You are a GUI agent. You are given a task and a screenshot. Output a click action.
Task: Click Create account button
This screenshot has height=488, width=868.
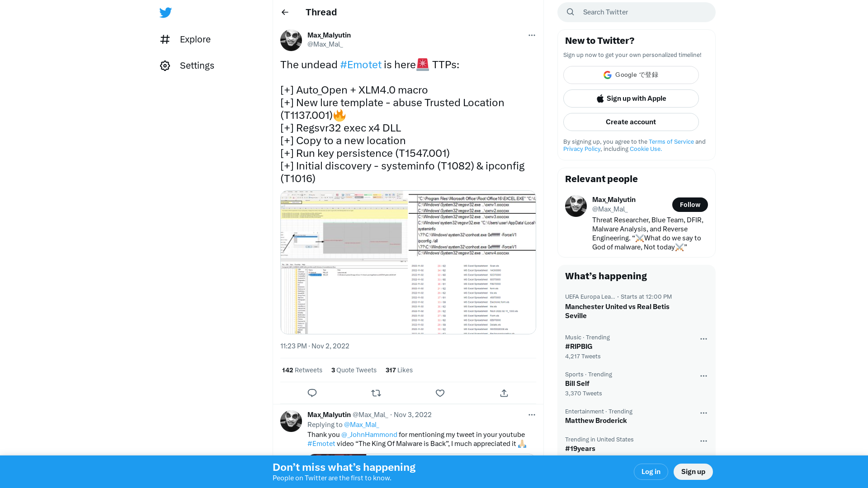pos(631,122)
